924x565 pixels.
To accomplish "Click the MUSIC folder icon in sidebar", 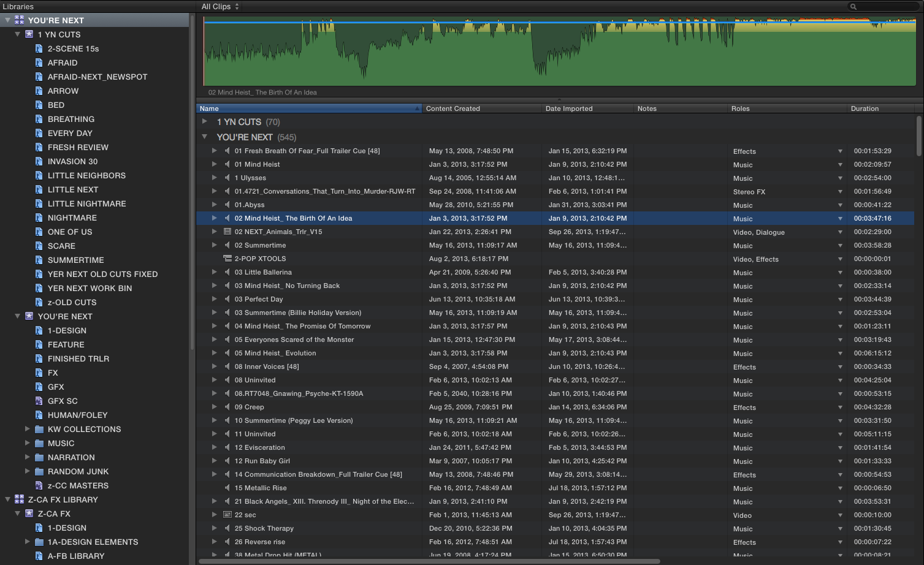I will tap(39, 443).
